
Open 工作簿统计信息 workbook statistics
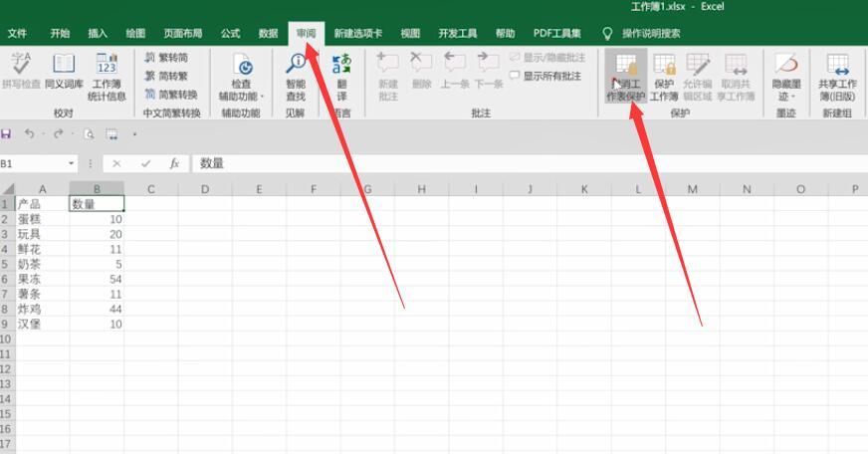point(107,77)
